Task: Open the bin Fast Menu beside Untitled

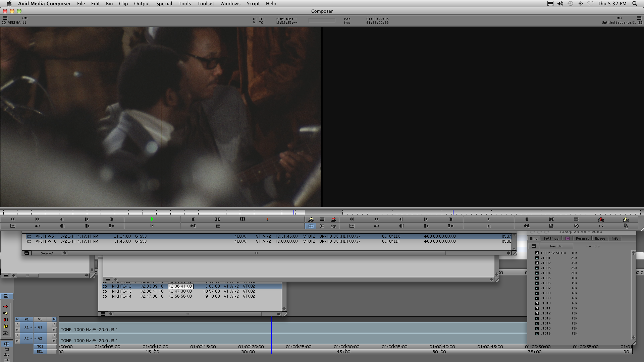Action: pos(26,253)
